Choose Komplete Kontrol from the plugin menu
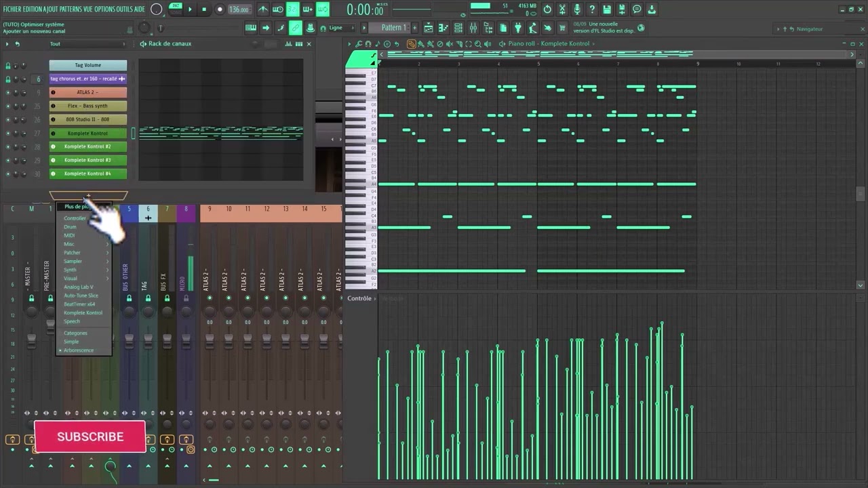Screen dimensions: 868x488 point(84,312)
